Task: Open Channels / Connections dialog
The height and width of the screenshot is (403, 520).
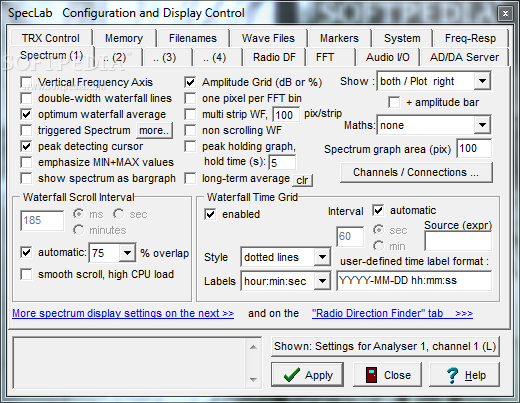Action: pos(416,172)
